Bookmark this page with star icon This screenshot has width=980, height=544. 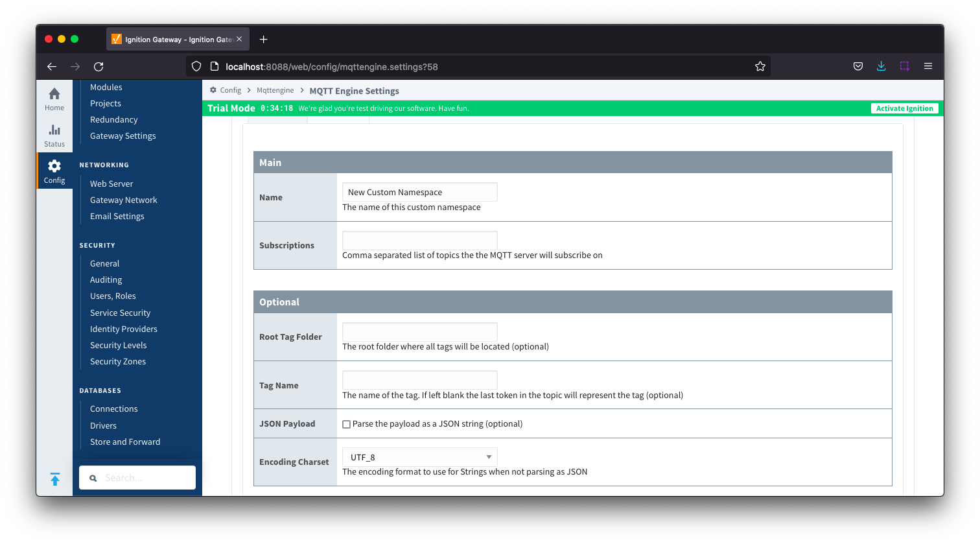(x=760, y=66)
